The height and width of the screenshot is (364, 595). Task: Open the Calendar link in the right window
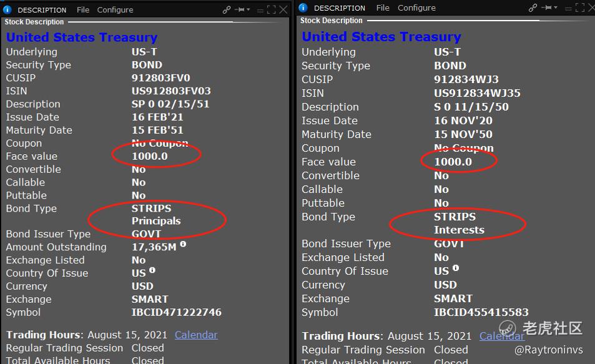(x=501, y=336)
